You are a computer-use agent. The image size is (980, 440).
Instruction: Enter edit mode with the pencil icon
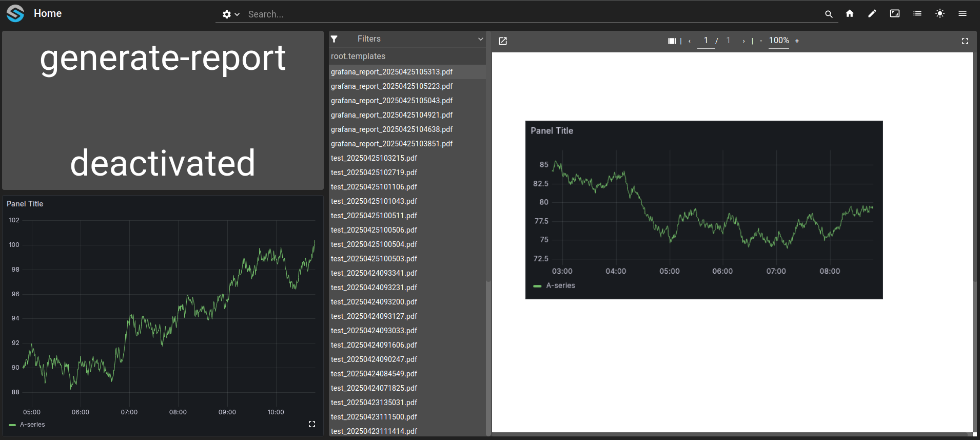tap(872, 13)
